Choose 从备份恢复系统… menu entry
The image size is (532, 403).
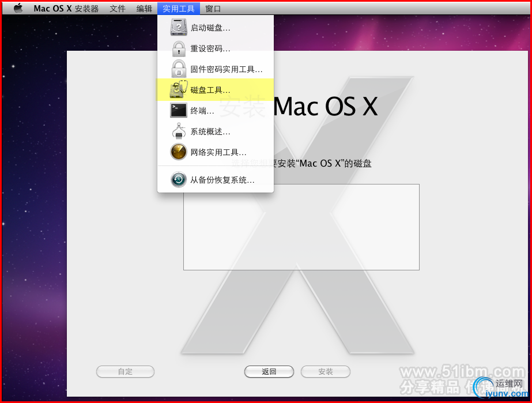pyautogui.click(x=216, y=180)
